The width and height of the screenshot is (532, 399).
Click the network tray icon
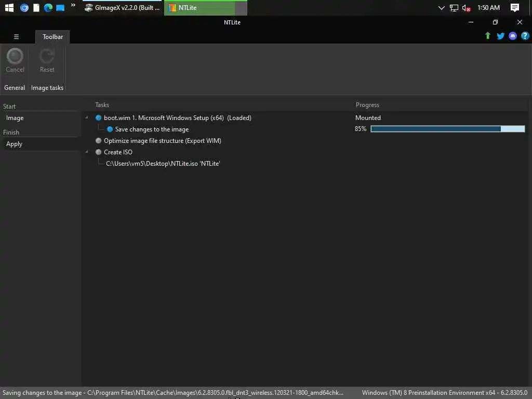click(454, 8)
